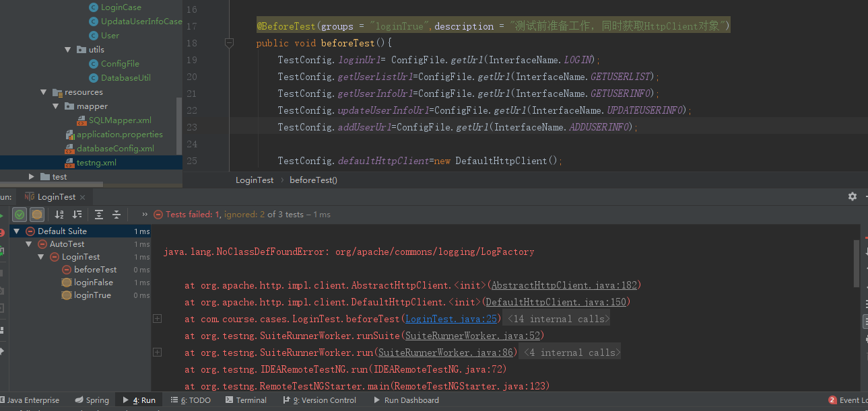Open Java Enterprise tool window
Viewport: 868px width, 411px height.
click(30, 400)
